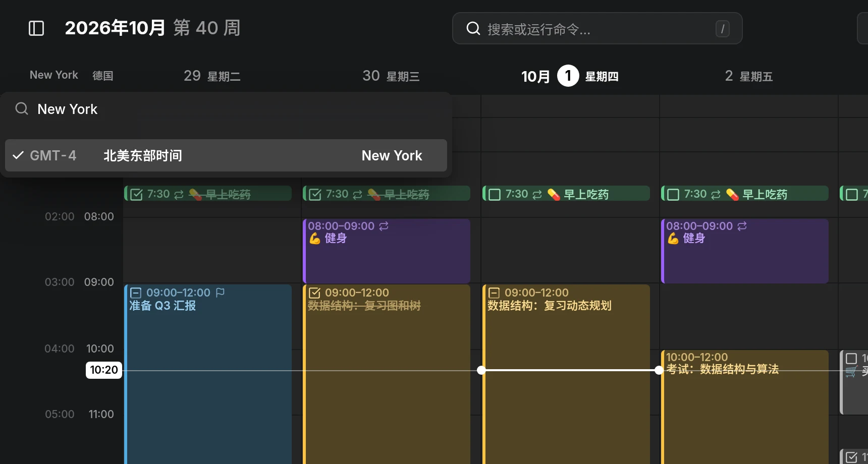The width and height of the screenshot is (868, 464).
Task: Uncheck Wednesday's 7:30 早上吃药 task
Action: pyautogui.click(x=315, y=194)
